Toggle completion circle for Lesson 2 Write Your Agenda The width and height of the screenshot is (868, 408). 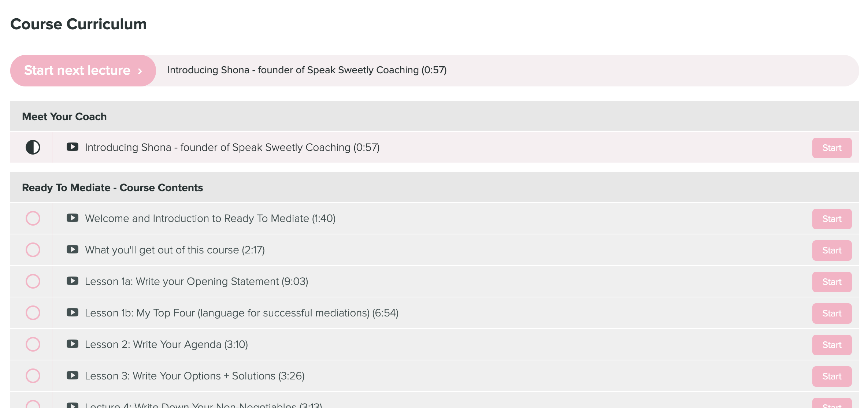pos(33,344)
